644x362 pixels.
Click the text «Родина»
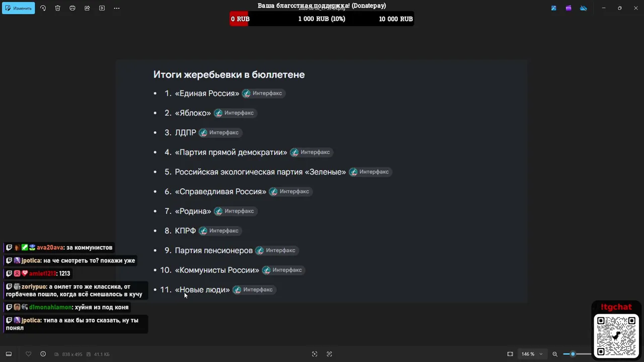[x=193, y=211]
